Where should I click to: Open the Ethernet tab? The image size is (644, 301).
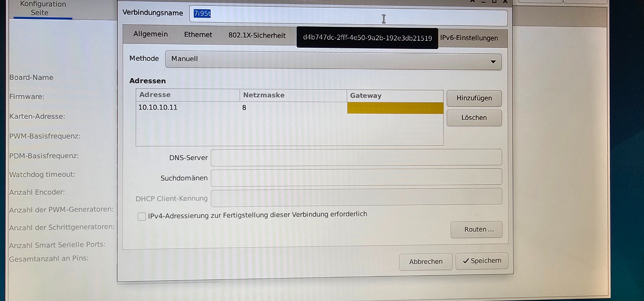(x=198, y=35)
